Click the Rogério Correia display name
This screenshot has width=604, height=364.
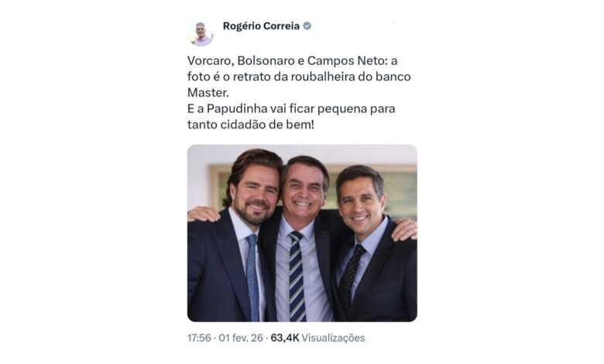[261, 26]
